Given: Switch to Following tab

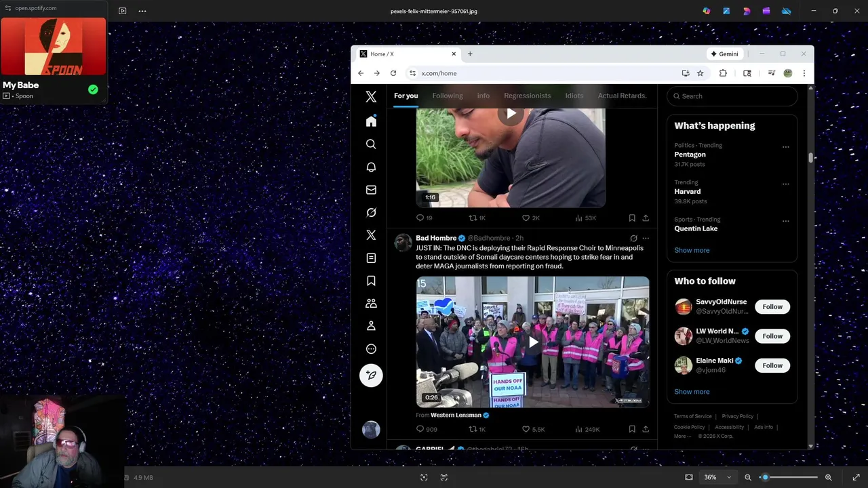Looking at the screenshot, I should pos(448,96).
